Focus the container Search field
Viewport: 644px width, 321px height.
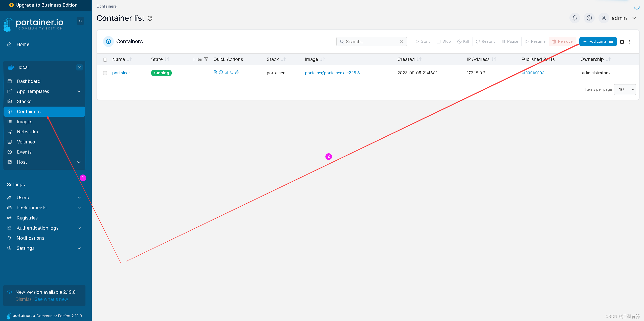[372, 42]
